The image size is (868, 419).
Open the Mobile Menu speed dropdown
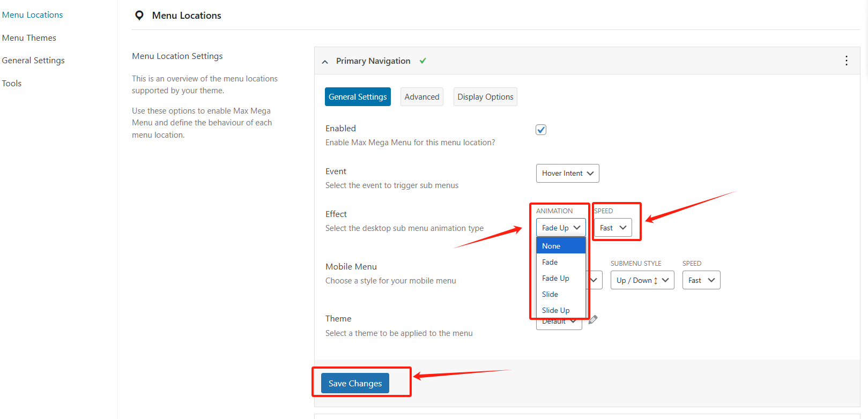[x=701, y=280]
